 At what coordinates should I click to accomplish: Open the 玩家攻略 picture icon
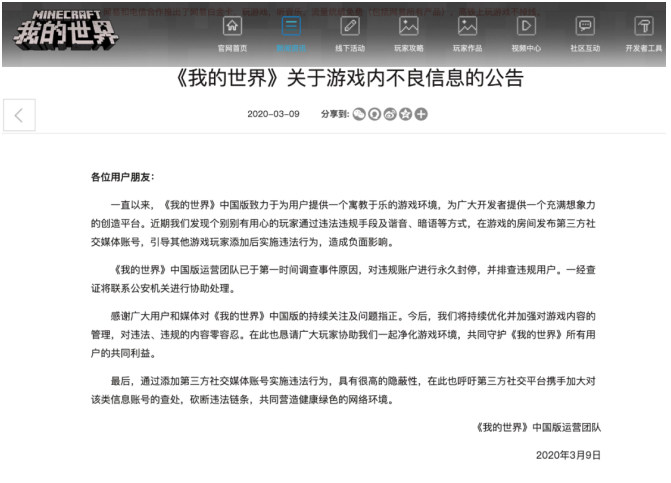pos(409,27)
